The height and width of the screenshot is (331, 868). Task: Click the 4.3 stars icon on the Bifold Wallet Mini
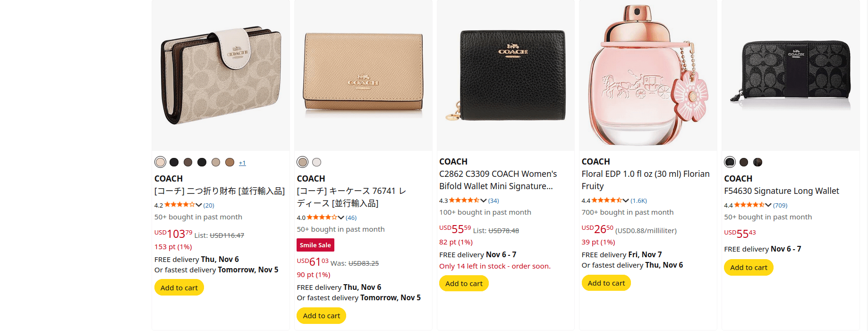(464, 200)
